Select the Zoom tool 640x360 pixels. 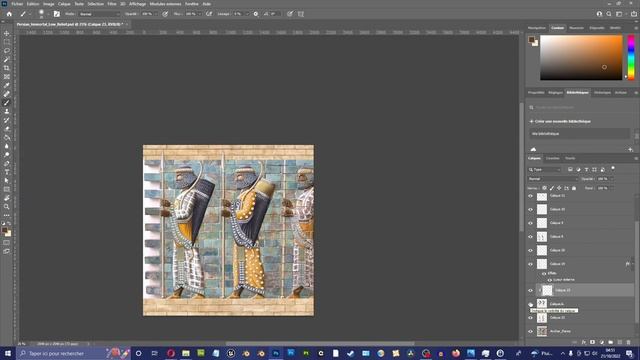click(x=7, y=207)
